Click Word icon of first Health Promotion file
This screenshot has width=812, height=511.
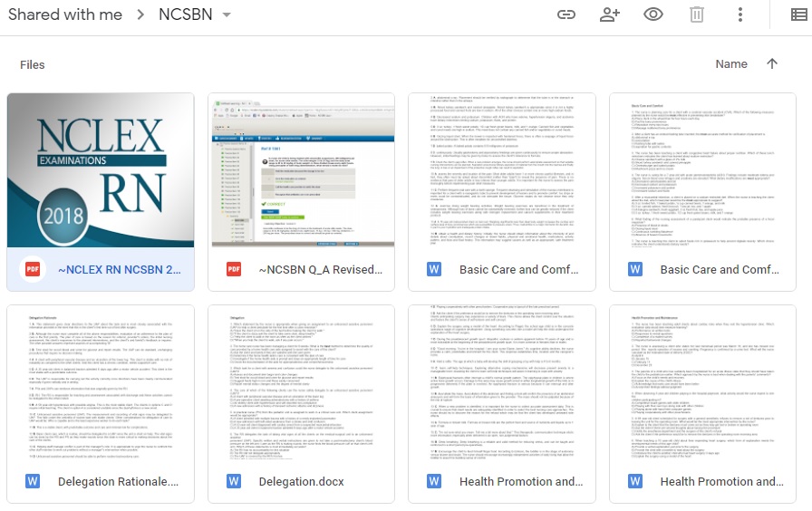pos(434,481)
